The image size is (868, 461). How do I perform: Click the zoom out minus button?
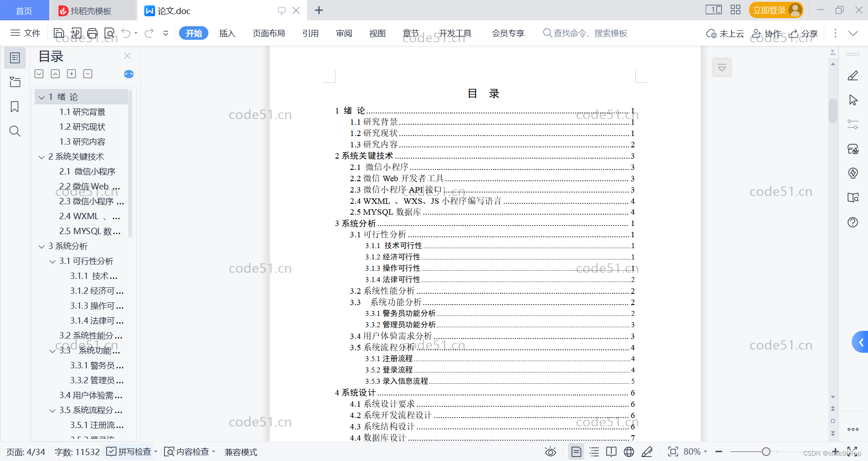(719, 452)
